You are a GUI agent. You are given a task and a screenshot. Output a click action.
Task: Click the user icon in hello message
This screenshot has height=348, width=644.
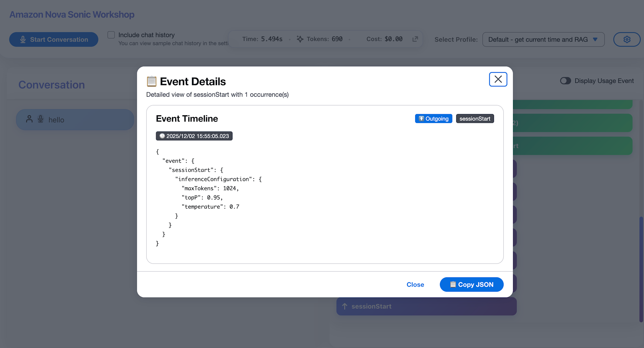tap(29, 119)
